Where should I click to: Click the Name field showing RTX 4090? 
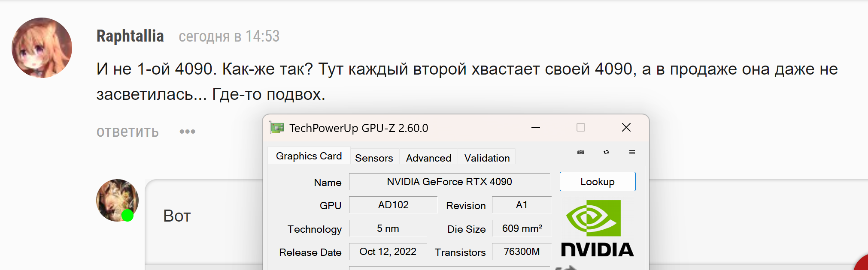449,182
